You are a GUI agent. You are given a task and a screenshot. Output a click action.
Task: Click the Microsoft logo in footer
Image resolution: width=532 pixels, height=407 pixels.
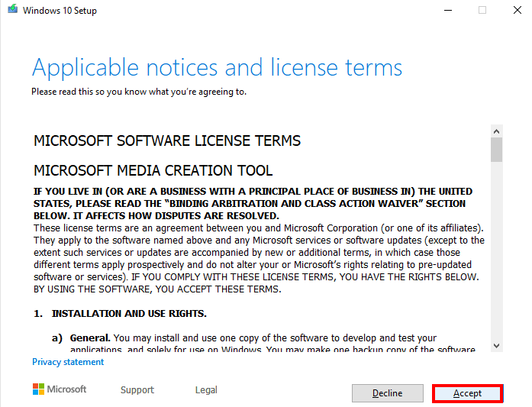point(60,389)
